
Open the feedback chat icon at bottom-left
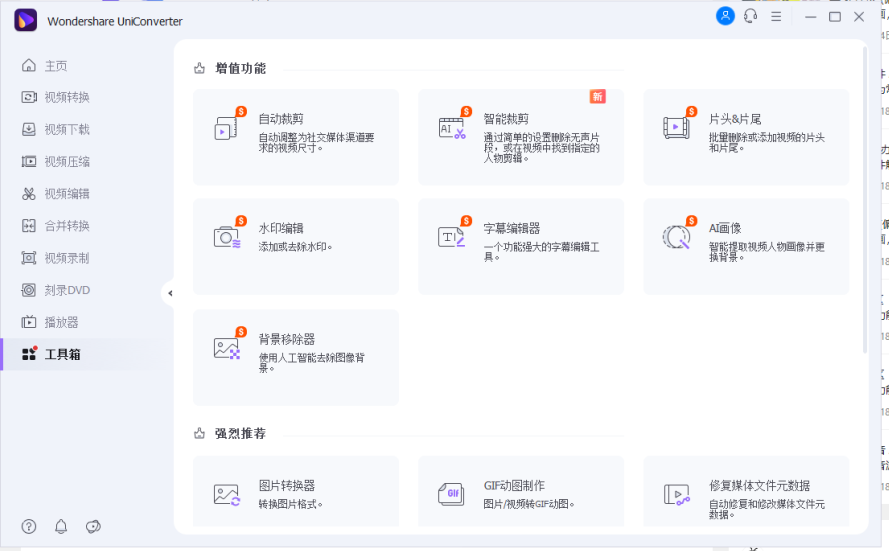[94, 527]
